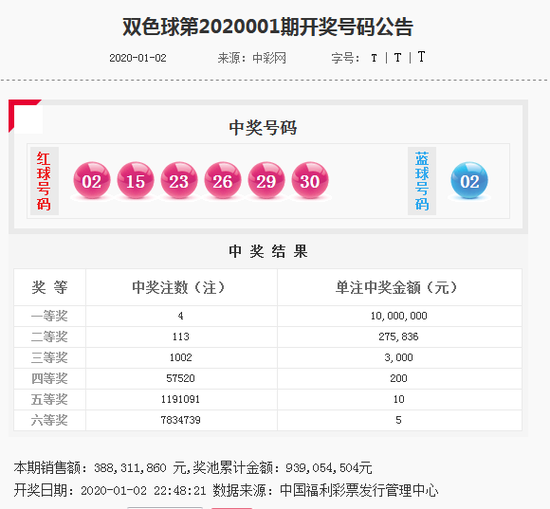Click the 奖等 column header
550x509 pixels.
coord(49,288)
